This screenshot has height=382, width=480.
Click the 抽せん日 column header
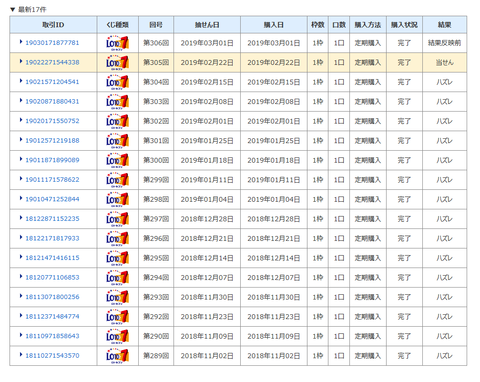click(x=207, y=25)
